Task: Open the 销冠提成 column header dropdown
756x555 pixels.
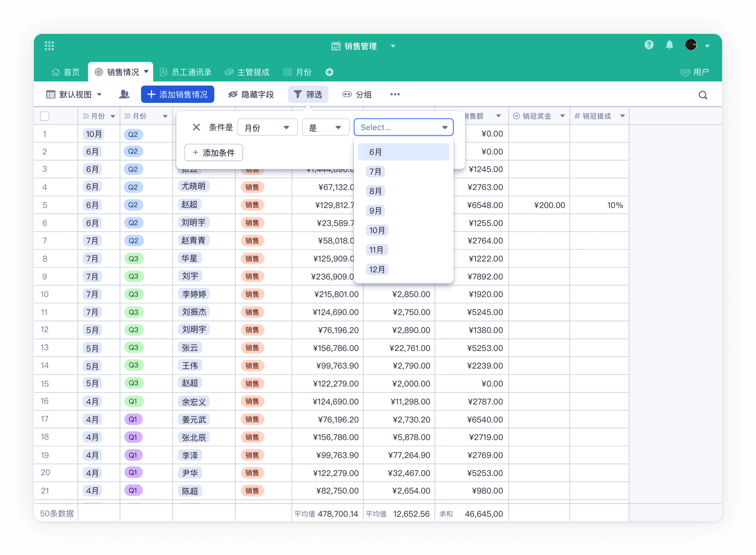Action: tap(623, 116)
